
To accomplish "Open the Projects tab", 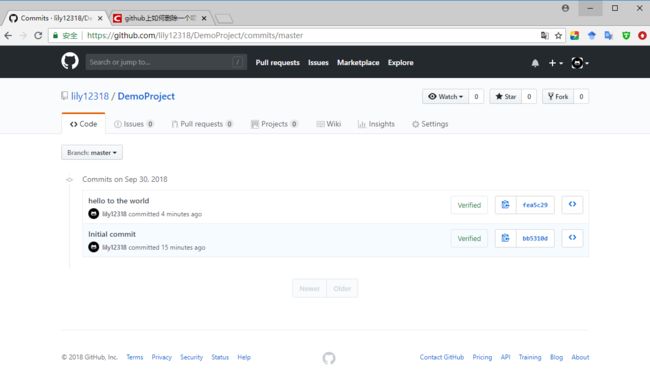I will pos(274,124).
